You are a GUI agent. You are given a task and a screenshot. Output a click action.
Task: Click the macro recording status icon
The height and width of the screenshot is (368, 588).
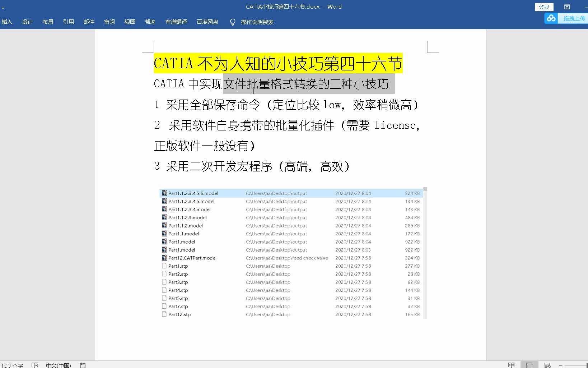click(83, 365)
